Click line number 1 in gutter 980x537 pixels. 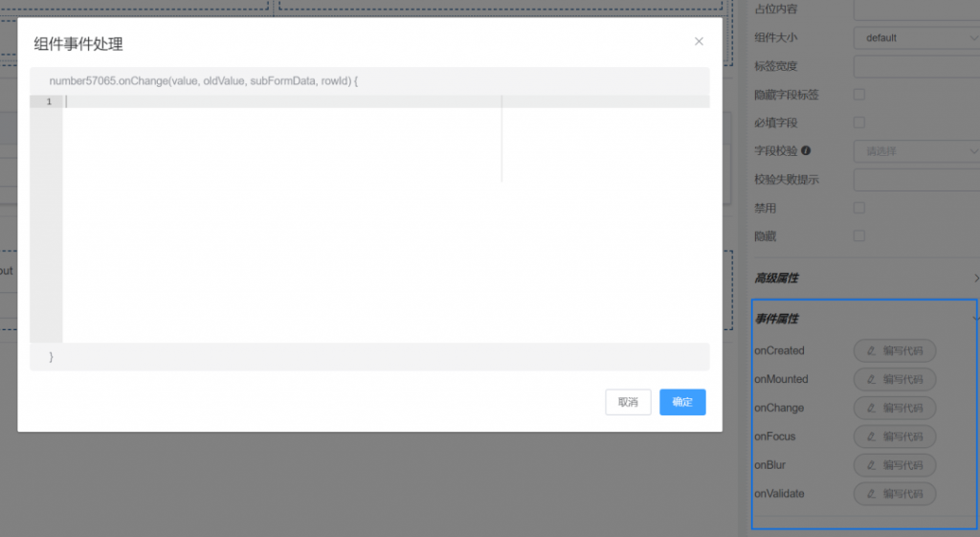point(49,101)
